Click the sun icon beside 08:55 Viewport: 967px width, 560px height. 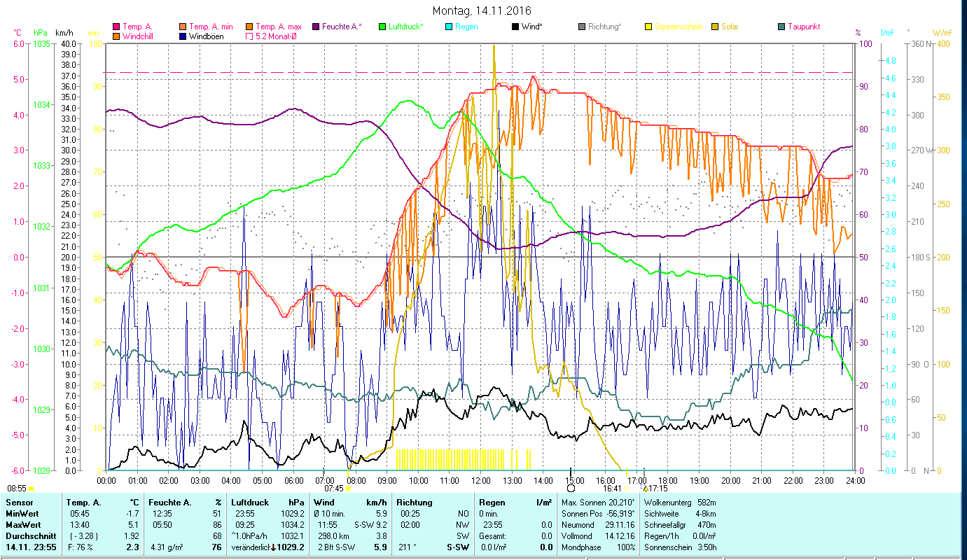coord(31,489)
